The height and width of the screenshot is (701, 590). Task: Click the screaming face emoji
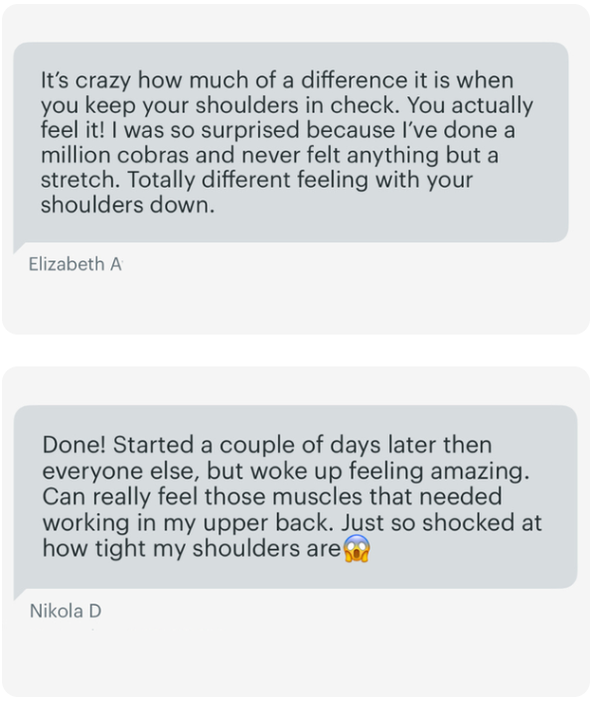356,548
